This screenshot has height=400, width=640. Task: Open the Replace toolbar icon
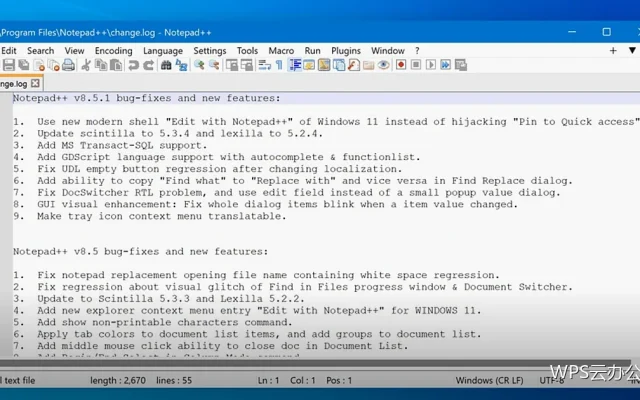pos(181,65)
